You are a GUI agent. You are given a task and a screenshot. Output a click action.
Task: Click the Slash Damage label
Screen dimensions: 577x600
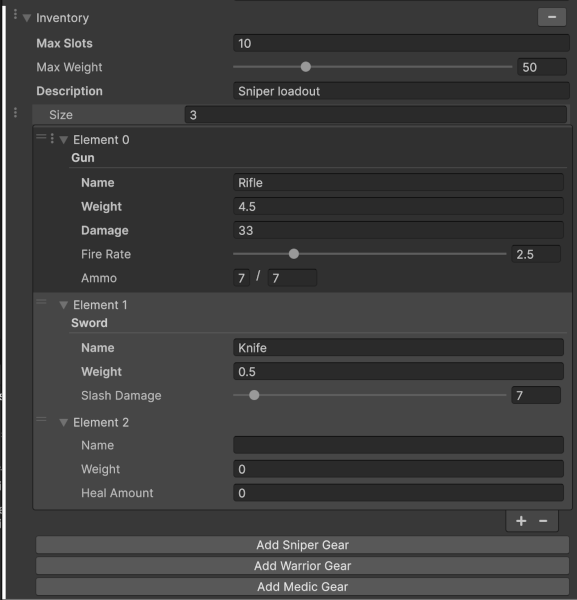click(121, 396)
